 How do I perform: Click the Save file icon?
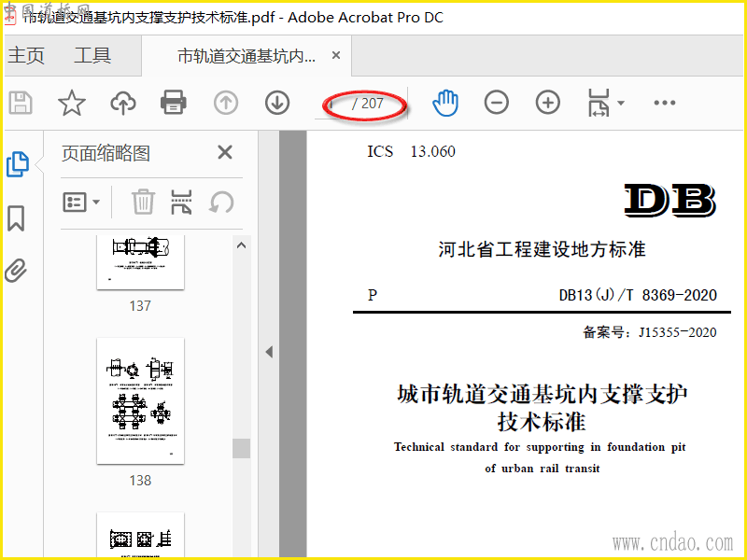click(21, 103)
